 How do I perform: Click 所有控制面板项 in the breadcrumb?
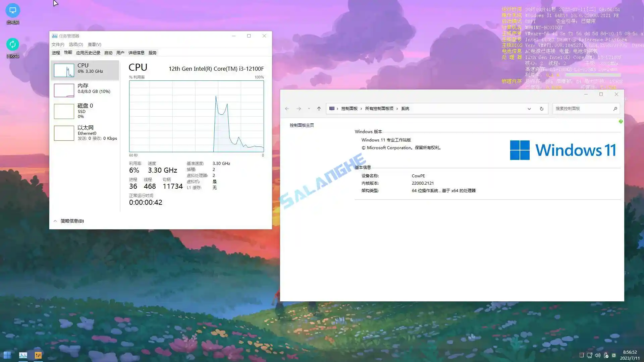point(379,109)
